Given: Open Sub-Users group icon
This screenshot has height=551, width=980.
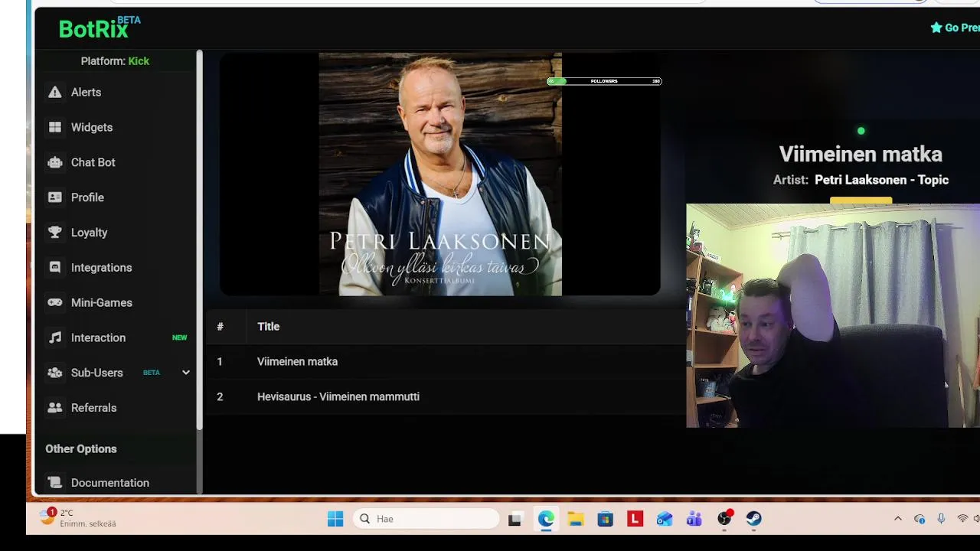Looking at the screenshot, I should [x=54, y=373].
